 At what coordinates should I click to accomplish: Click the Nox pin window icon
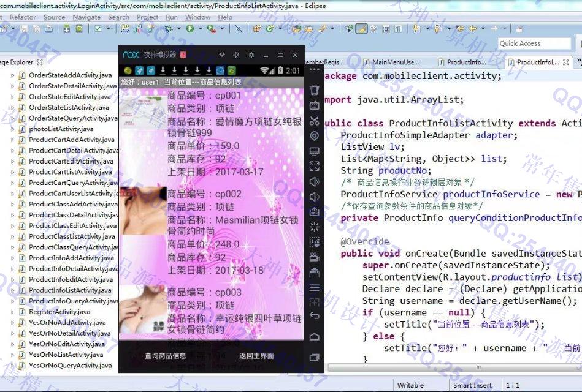pyautogui.click(x=237, y=55)
